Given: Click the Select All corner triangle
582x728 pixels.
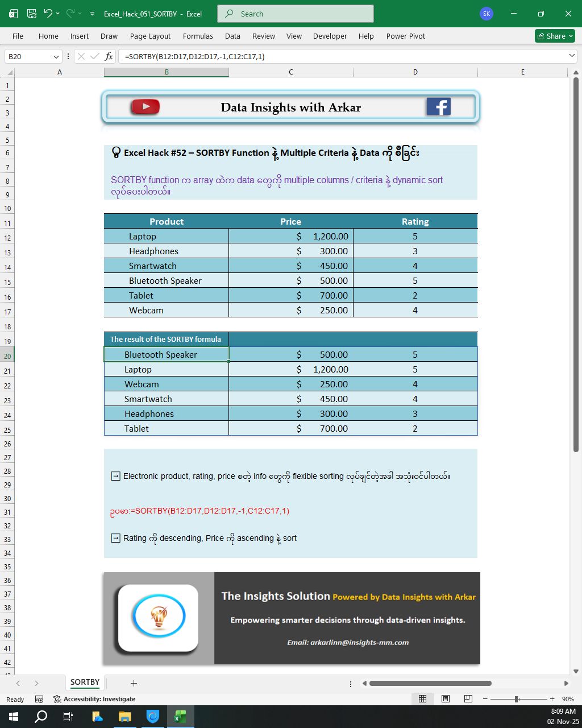Looking at the screenshot, I should click(x=7, y=72).
